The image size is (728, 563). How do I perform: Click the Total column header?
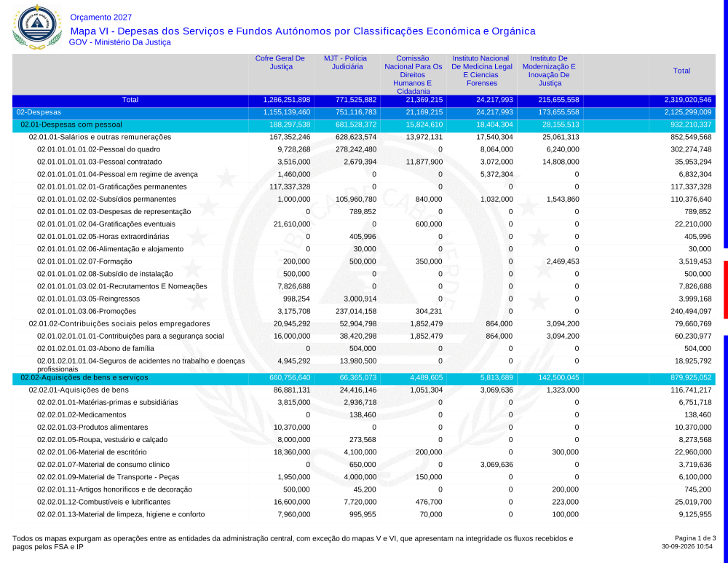click(681, 71)
